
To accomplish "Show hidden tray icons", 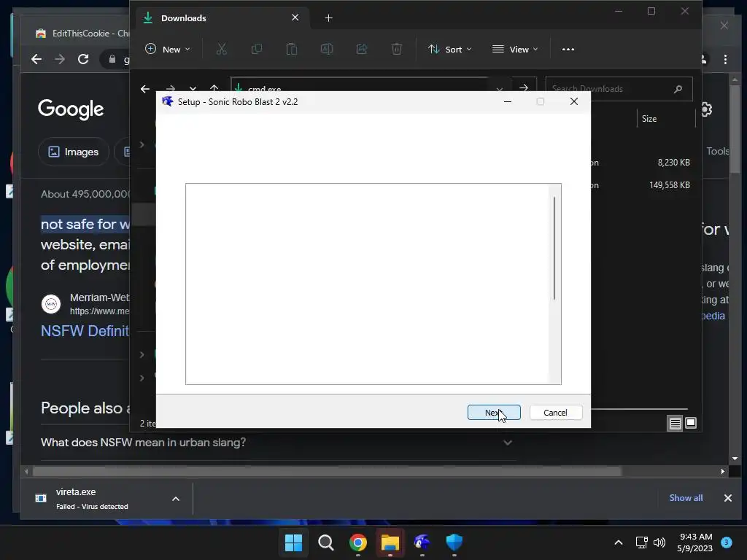I will pos(619,542).
